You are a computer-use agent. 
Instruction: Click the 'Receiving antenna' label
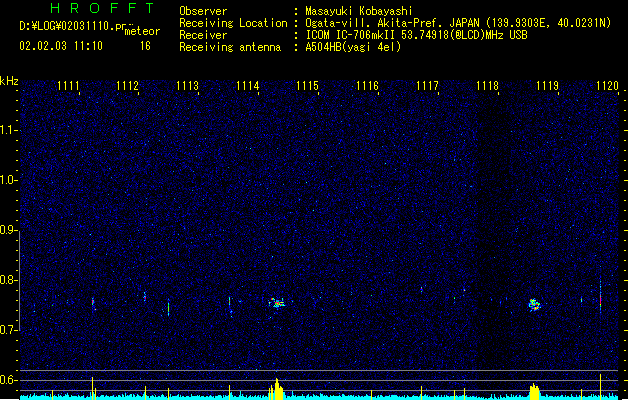pyautogui.click(x=230, y=47)
